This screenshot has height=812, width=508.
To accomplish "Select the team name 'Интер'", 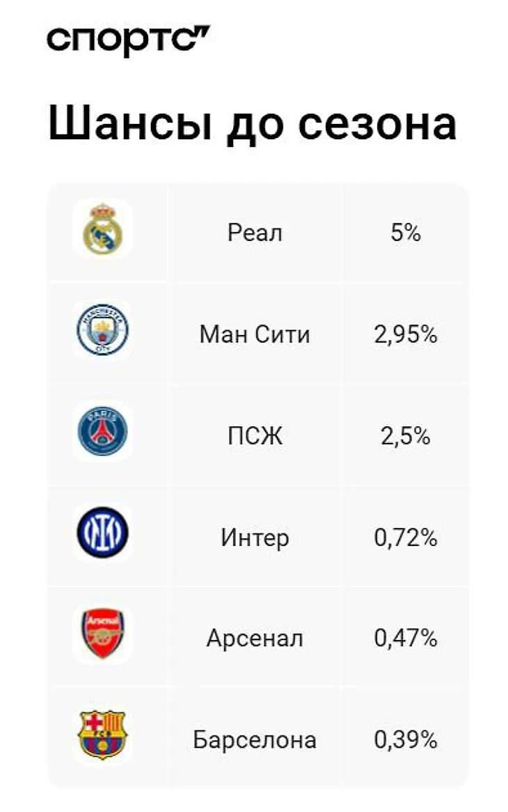I will click(255, 538).
